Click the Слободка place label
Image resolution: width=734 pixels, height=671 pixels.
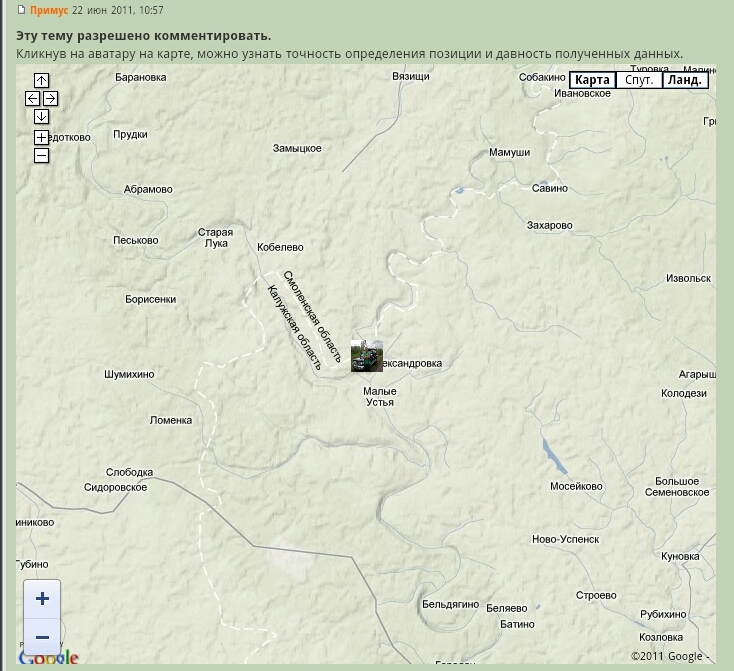point(129,472)
